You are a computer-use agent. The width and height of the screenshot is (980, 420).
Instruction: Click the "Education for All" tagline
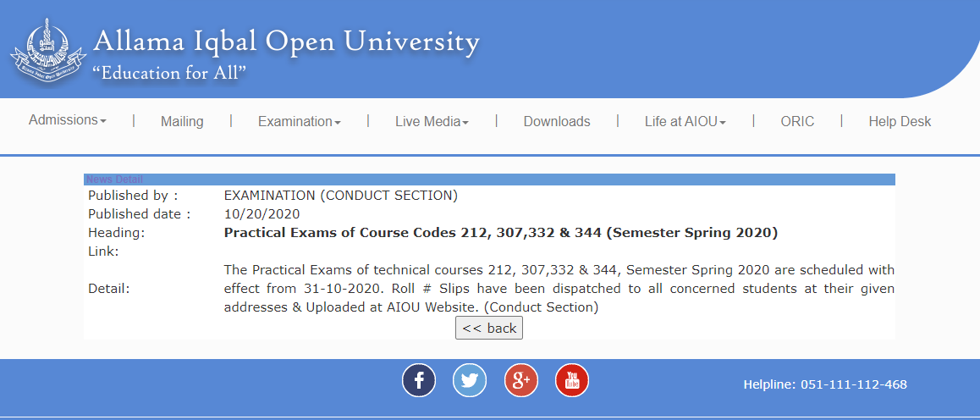point(169,73)
